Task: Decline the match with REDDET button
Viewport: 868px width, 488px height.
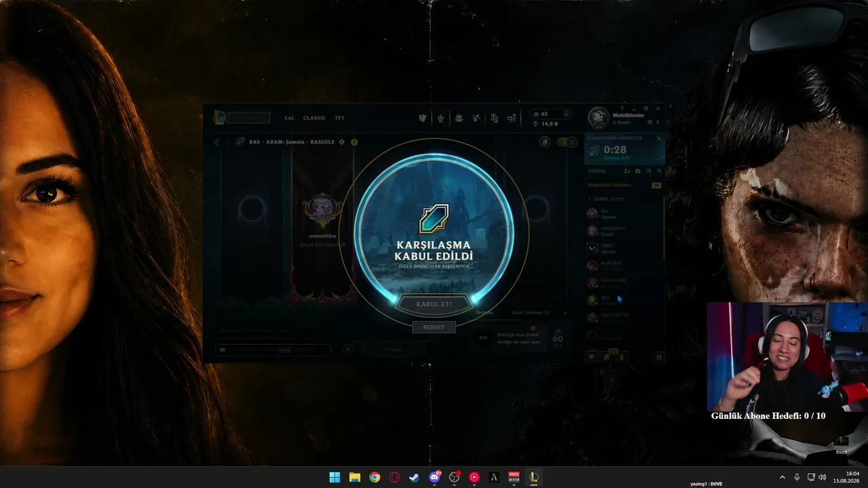Action: tap(434, 327)
